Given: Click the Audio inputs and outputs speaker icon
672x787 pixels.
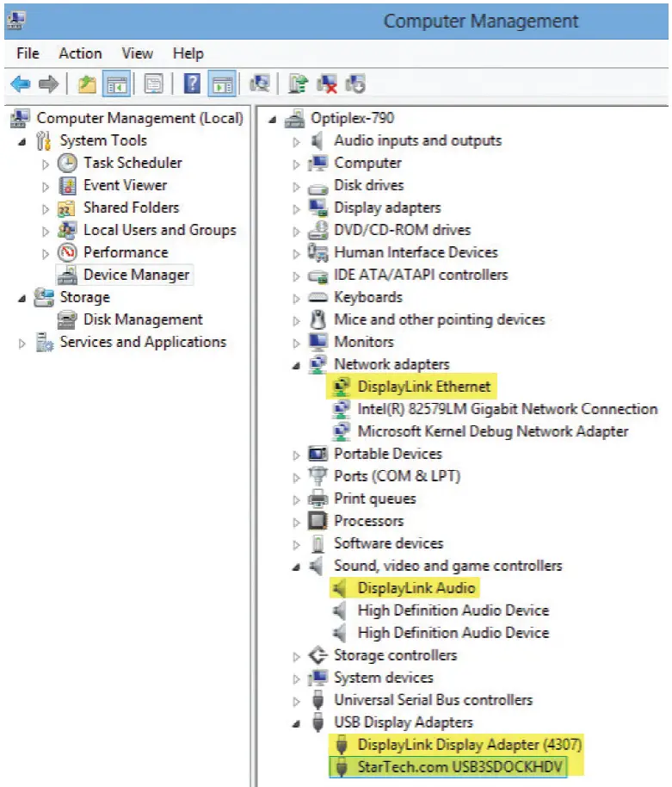Looking at the screenshot, I should pos(317,140).
